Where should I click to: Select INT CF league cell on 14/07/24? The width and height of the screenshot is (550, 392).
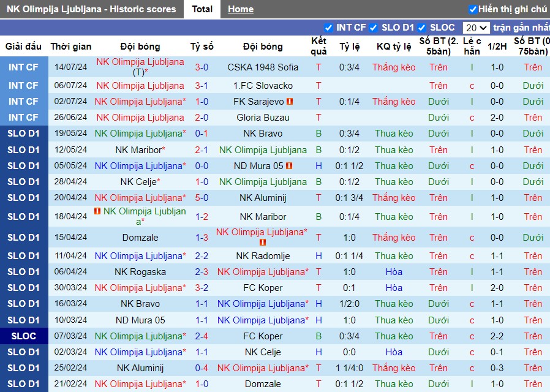(24, 67)
